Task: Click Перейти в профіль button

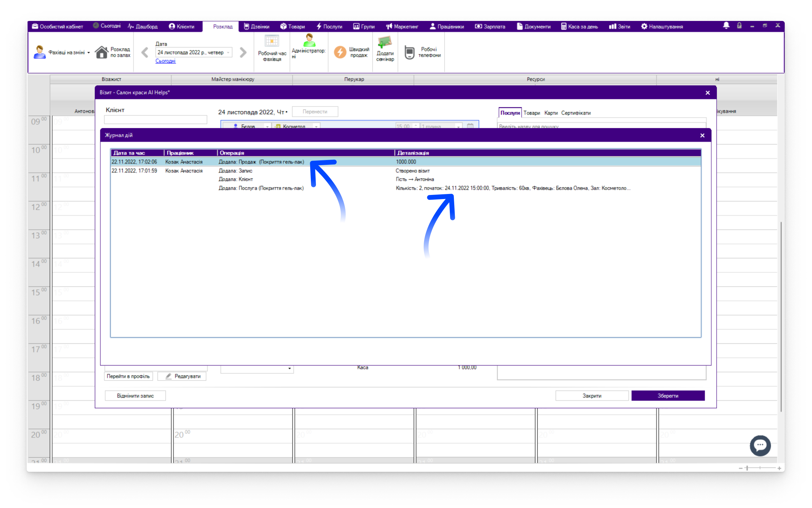Action: pyautogui.click(x=128, y=376)
